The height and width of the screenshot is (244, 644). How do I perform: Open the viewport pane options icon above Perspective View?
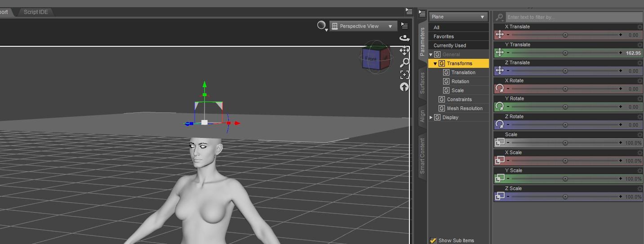[x=409, y=11]
